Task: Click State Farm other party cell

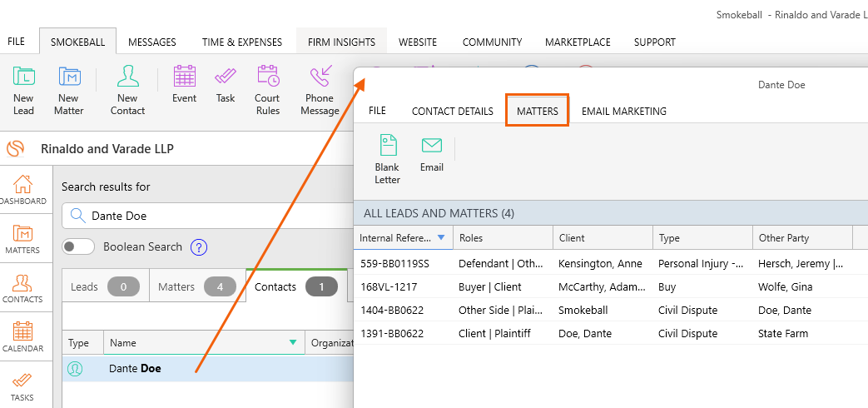Action: [783, 333]
